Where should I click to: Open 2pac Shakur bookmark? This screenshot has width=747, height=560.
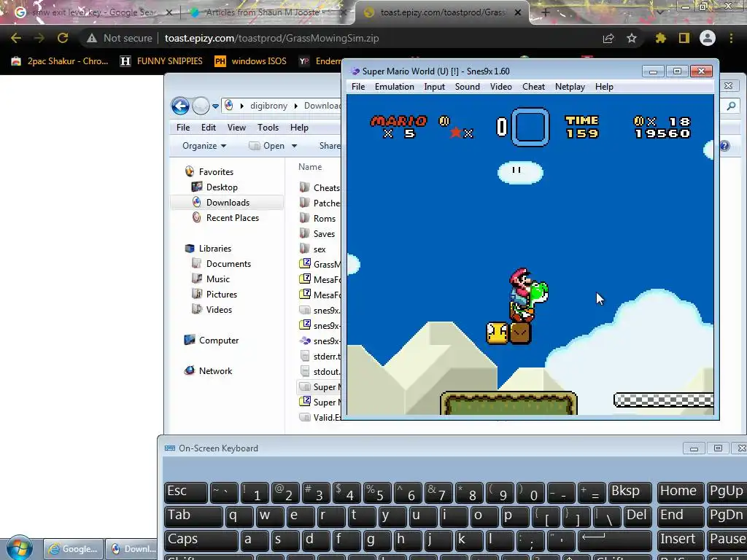60,61
